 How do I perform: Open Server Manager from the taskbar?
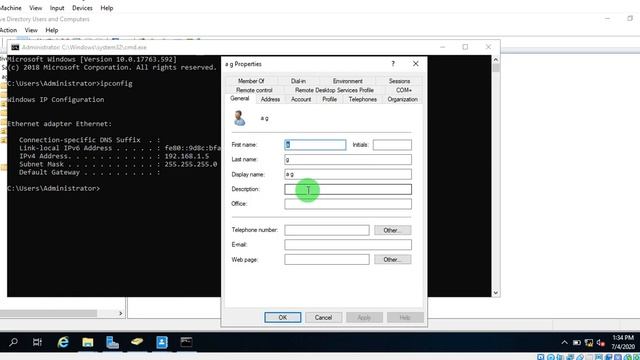(x=112, y=342)
